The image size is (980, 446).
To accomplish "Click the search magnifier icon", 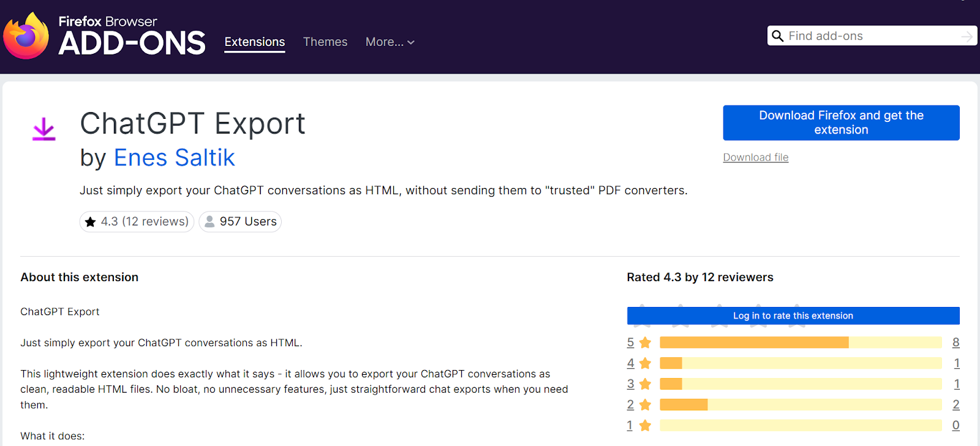I will pyautogui.click(x=777, y=36).
